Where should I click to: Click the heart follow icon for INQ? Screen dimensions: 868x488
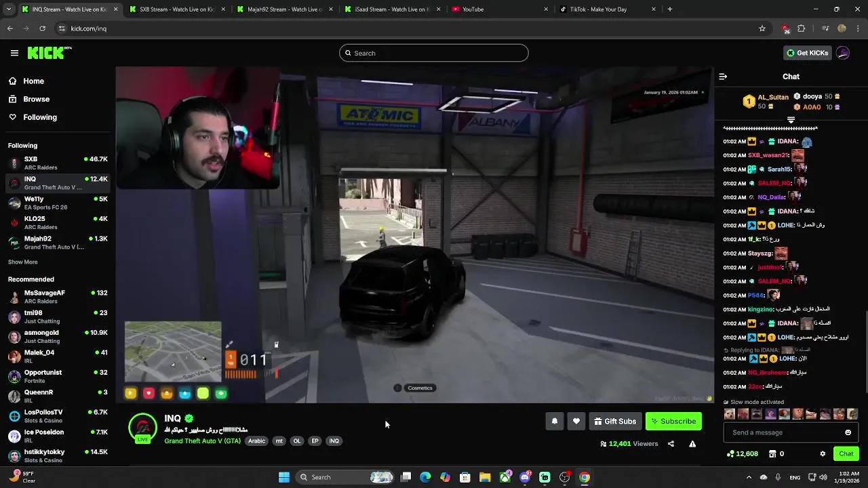[x=576, y=421]
